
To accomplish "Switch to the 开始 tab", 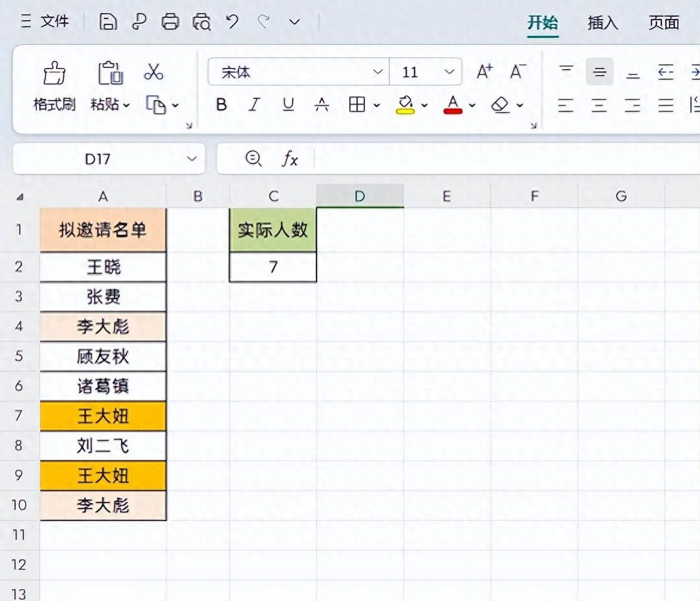I will pos(543,22).
